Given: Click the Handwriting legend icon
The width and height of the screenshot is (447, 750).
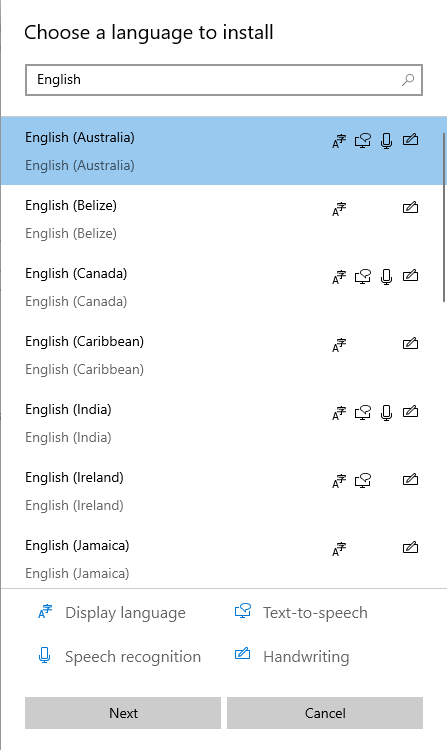Looking at the screenshot, I should point(242,653).
